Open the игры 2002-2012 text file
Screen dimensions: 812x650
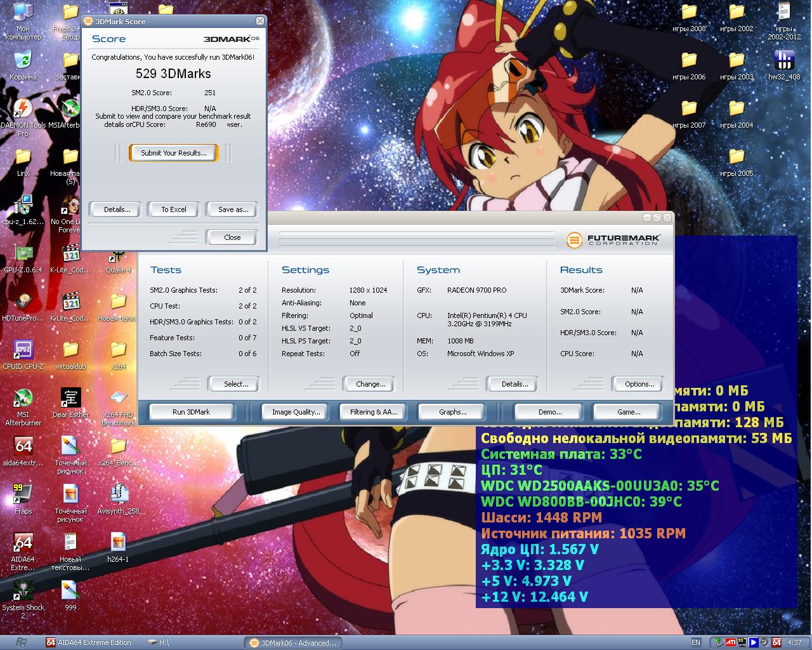784,21
